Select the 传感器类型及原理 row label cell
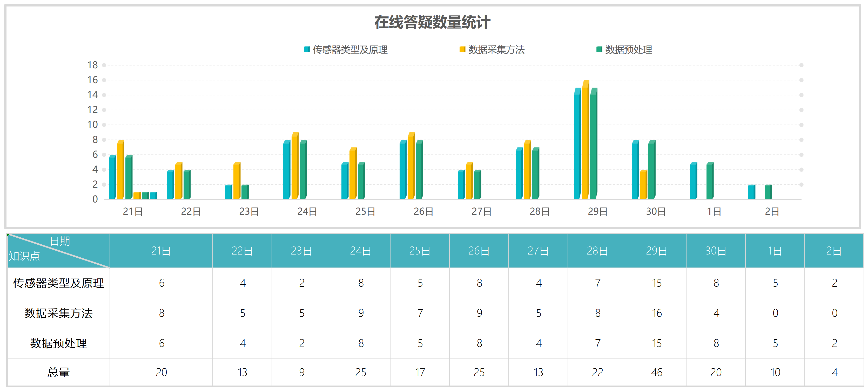The image size is (868, 391). [x=58, y=283]
